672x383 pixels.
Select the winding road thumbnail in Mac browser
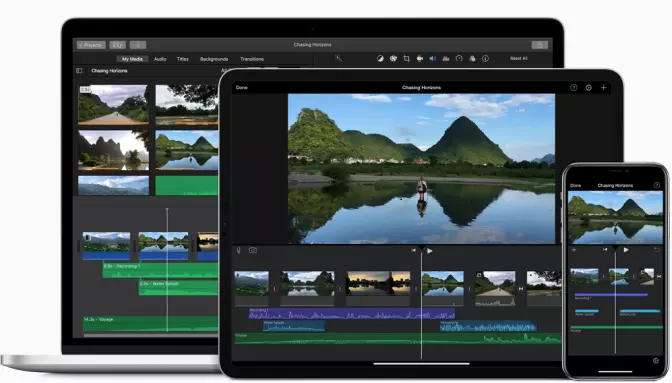pyautogui.click(x=114, y=105)
